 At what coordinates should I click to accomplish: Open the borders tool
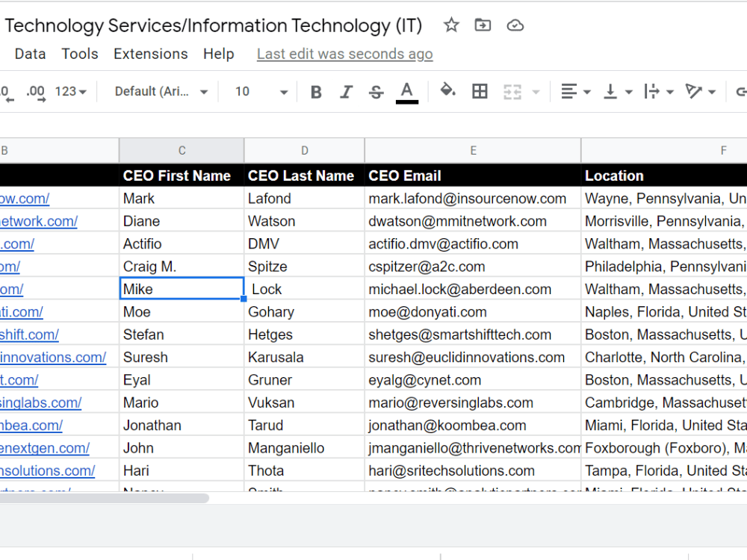tap(480, 91)
